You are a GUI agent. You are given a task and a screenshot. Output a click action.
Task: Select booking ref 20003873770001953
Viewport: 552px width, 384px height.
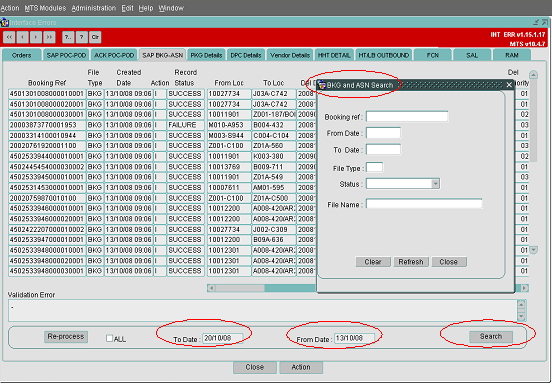click(x=47, y=125)
